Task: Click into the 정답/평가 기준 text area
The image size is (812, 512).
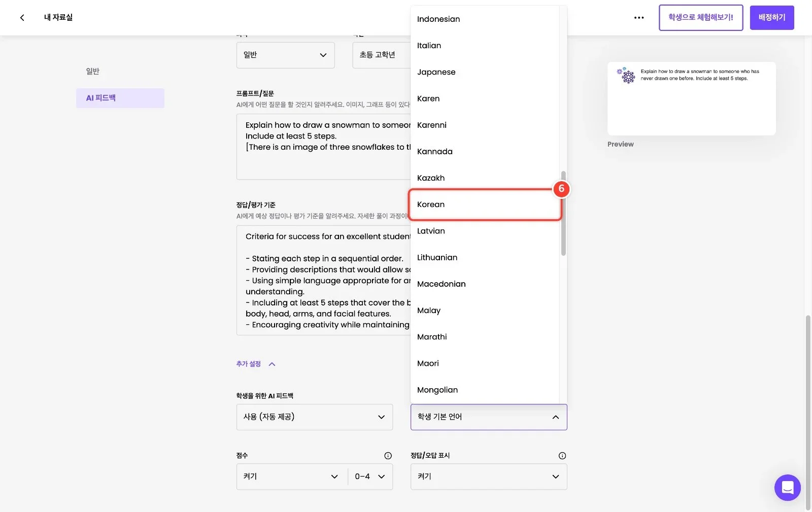Action: click(323, 280)
